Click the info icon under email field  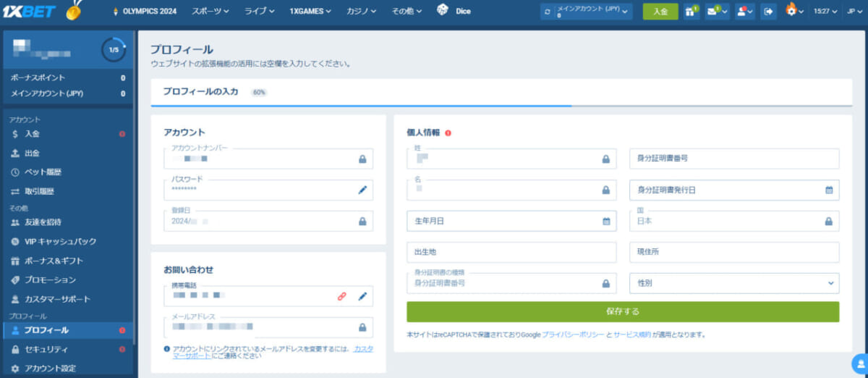coord(168,349)
